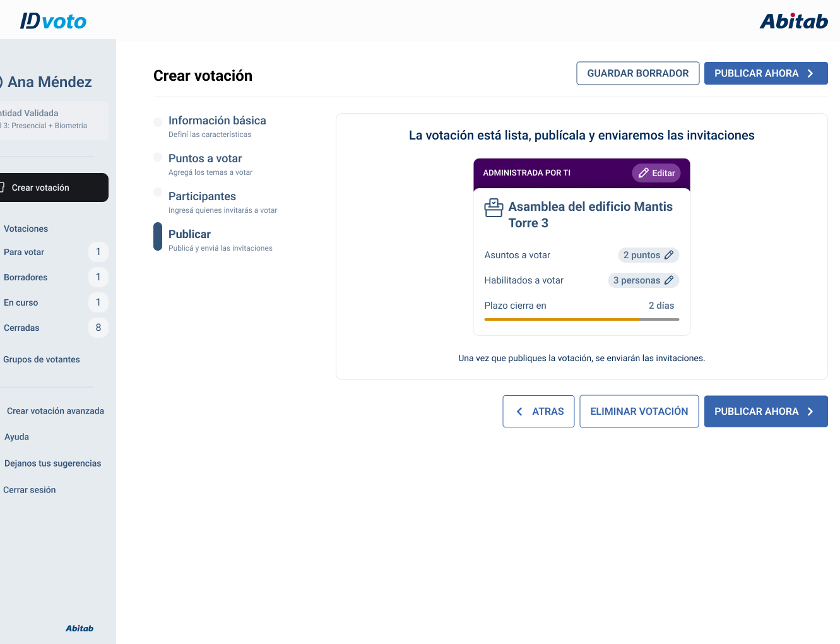Delete with ELIMINAR VOTACIÓN button
Viewport: 840px width, 644px height.
(639, 412)
